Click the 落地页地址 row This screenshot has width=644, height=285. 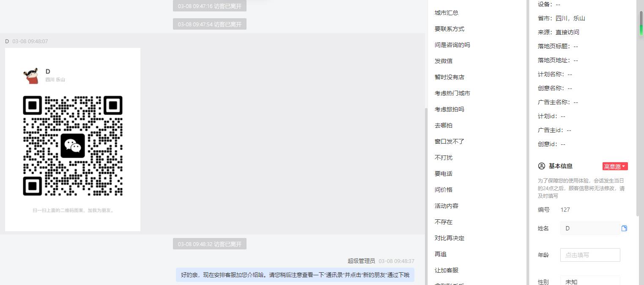tap(558, 60)
